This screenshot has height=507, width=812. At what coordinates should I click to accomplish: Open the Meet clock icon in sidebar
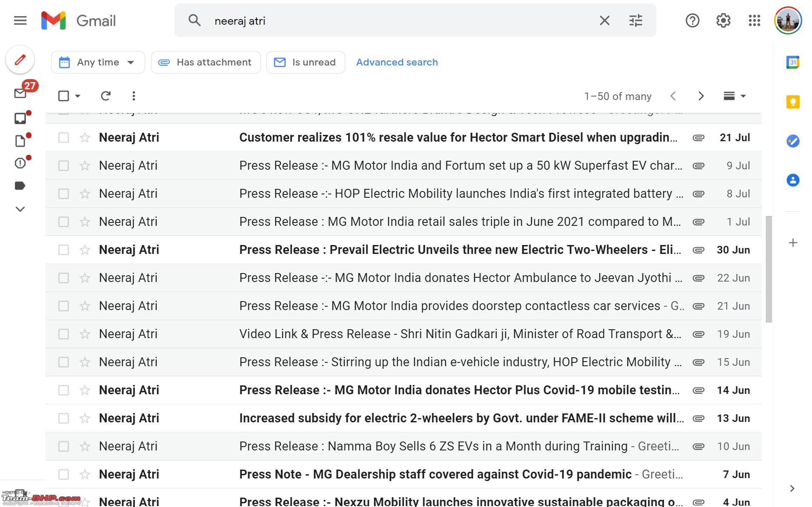pyautogui.click(x=20, y=163)
